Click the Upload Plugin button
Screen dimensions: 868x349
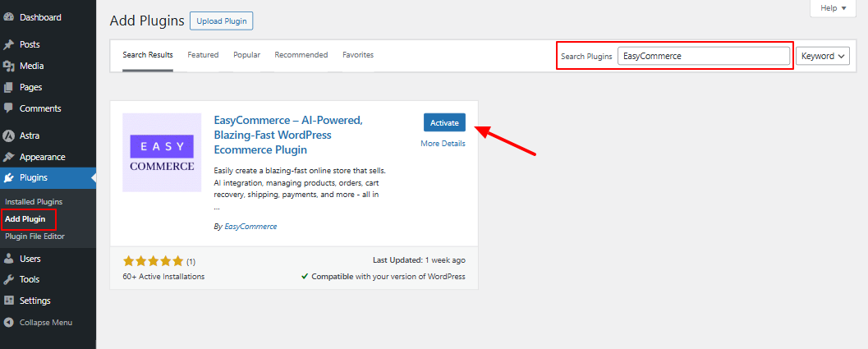(222, 21)
